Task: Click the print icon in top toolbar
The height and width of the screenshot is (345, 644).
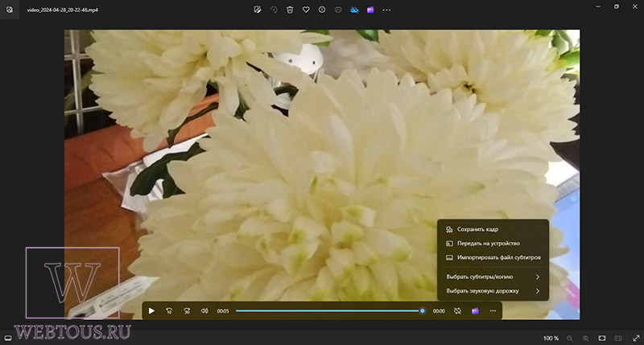Action: (338, 10)
